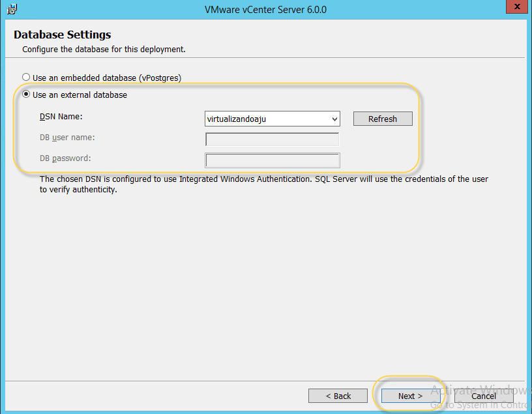The width and height of the screenshot is (532, 414).
Task: Expand the DSN Name dropdown arrow
Action: pyautogui.click(x=334, y=119)
